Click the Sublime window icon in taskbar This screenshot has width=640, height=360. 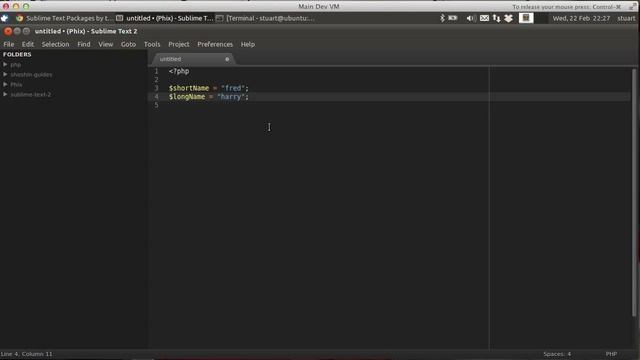(120, 18)
